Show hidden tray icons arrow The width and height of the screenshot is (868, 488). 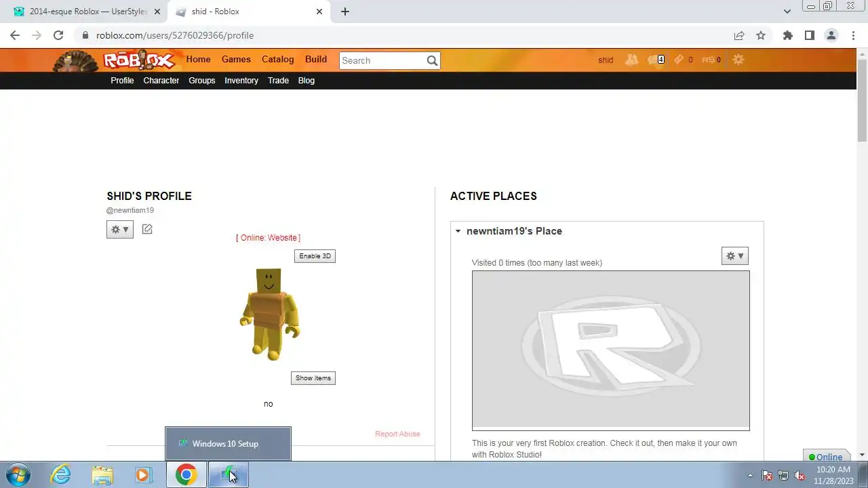tap(750, 475)
